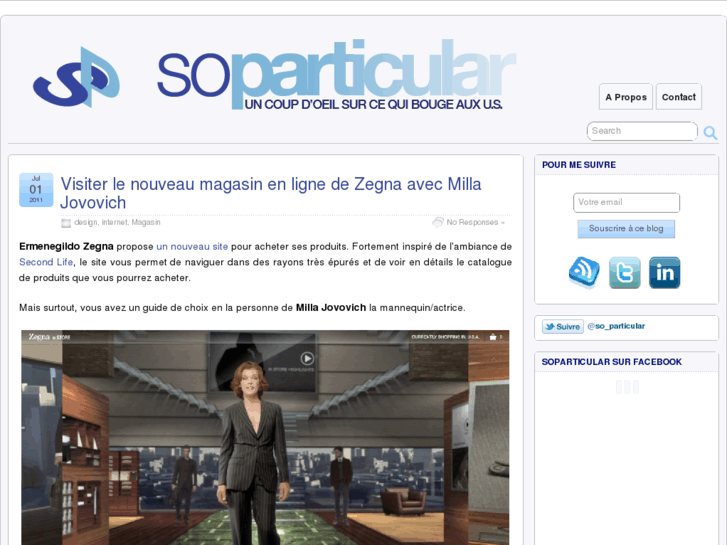The image size is (727, 545).
Task: Follow the Second Life link
Action: pos(46,262)
